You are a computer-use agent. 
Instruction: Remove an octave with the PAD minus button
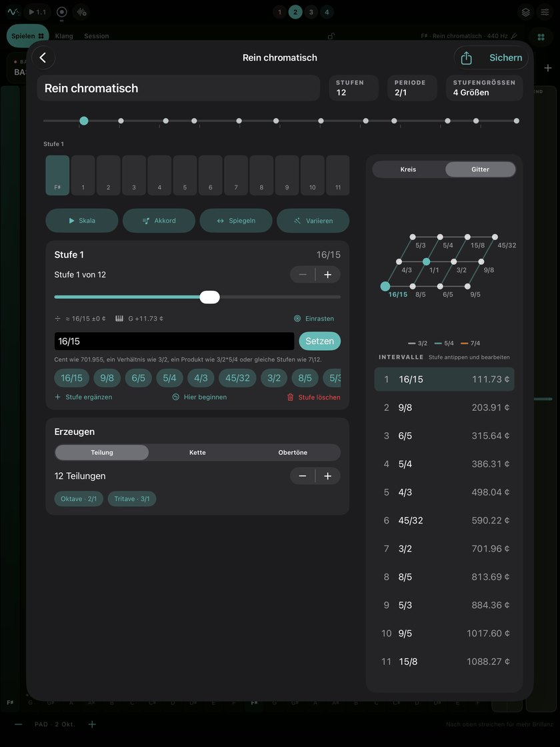18,724
